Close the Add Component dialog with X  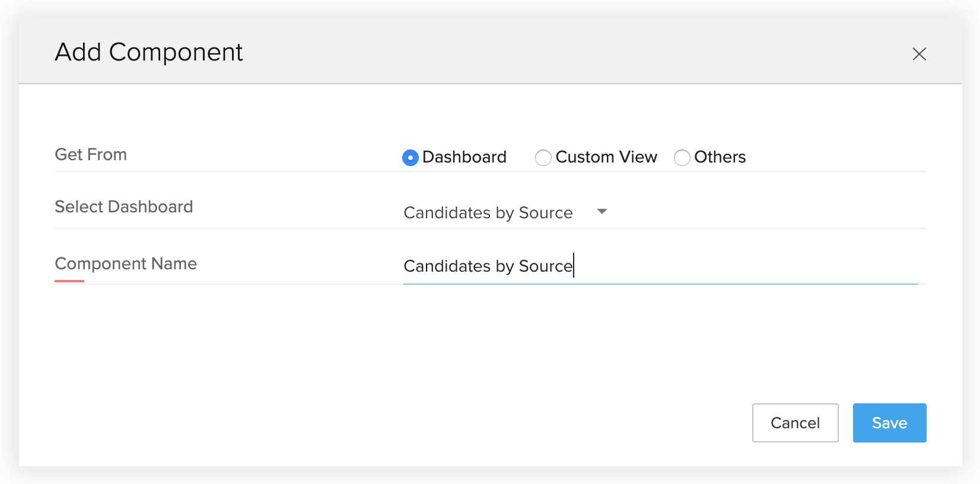click(x=919, y=54)
